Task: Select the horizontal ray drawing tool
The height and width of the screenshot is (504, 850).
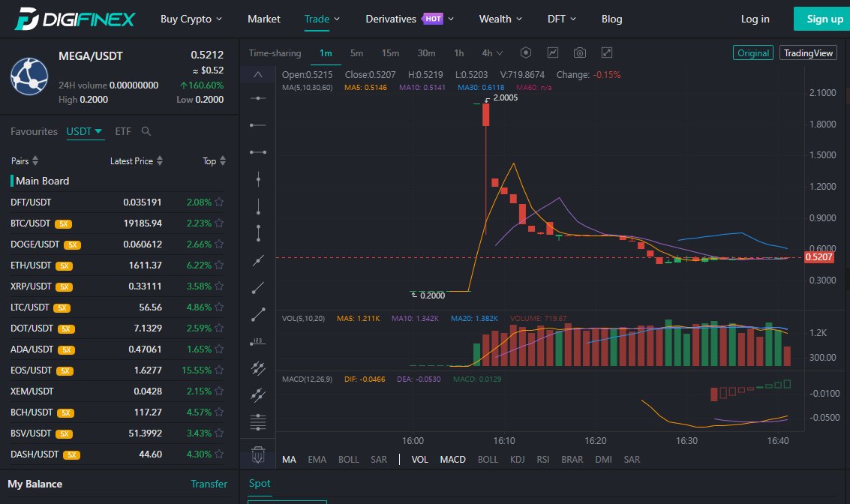Action: coord(258,125)
